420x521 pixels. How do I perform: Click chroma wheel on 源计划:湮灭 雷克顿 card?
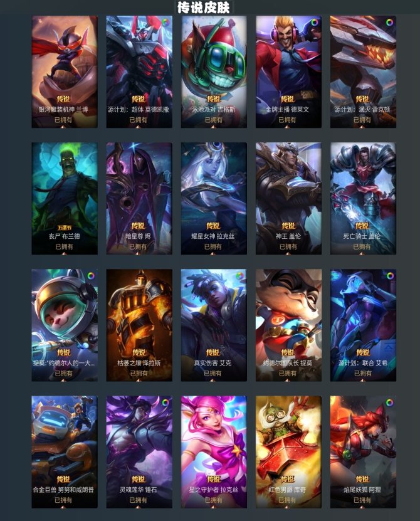389,23
